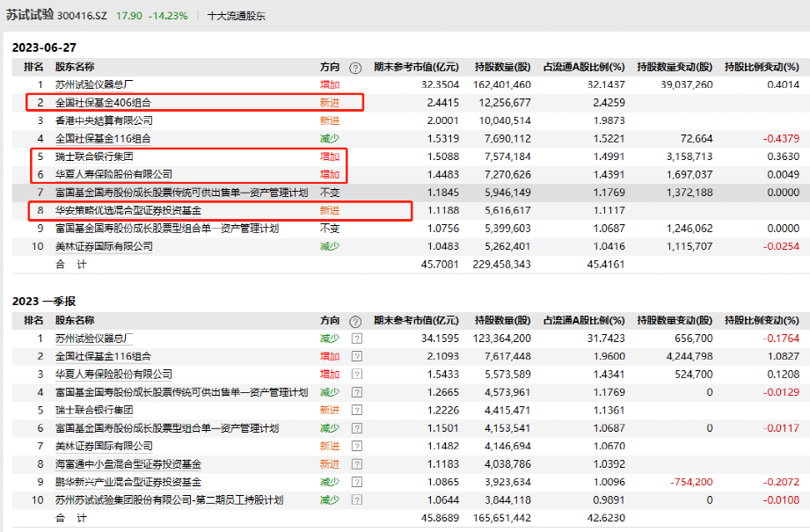Click share count 123,364,200
810x532 pixels.
tap(501, 339)
